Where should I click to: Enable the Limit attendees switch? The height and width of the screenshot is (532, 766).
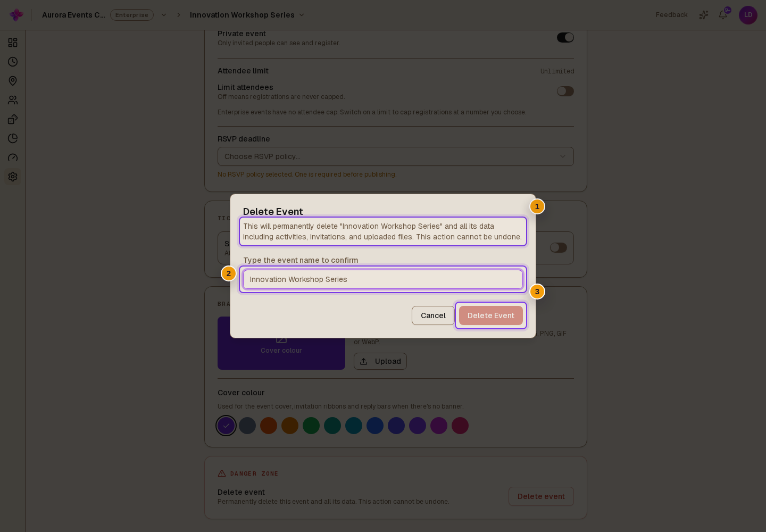click(x=565, y=91)
